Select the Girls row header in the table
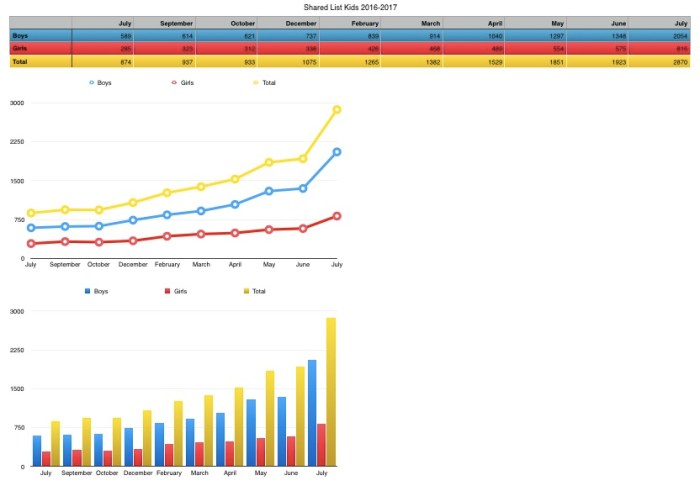 click(x=40, y=48)
